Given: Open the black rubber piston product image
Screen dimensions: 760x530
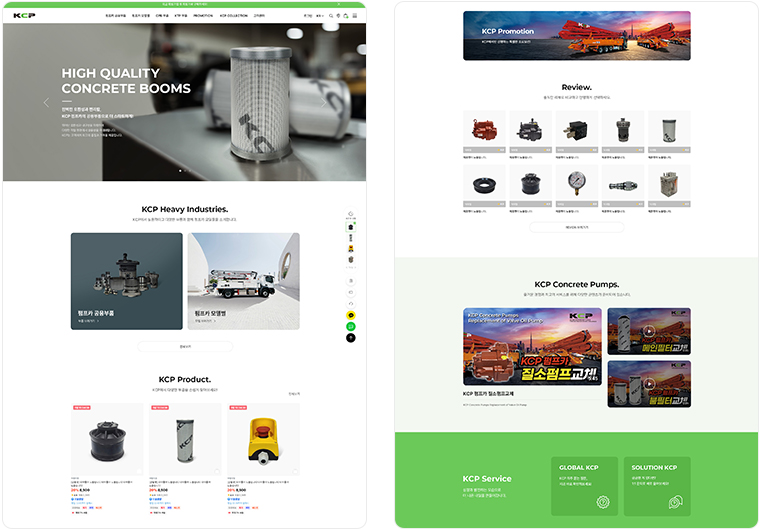Looking at the screenshot, I should pos(107,439).
